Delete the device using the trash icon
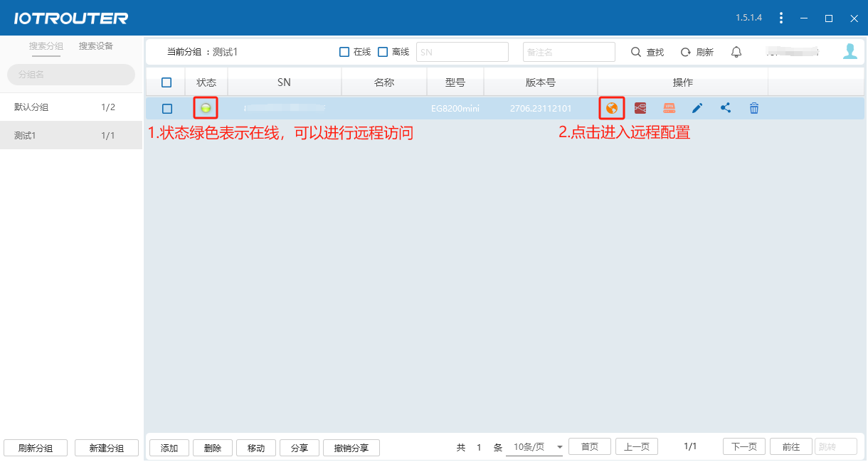The width and height of the screenshot is (868, 462). click(x=753, y=108)
